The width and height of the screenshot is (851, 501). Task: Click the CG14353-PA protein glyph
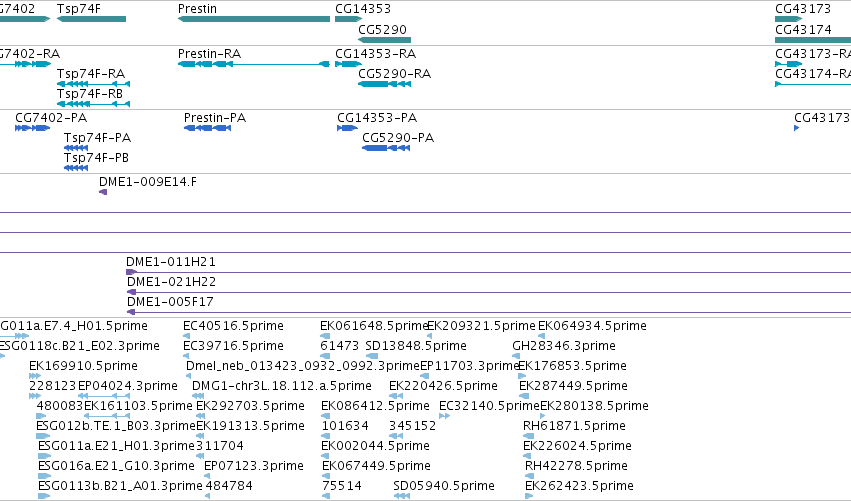(347, 128)
